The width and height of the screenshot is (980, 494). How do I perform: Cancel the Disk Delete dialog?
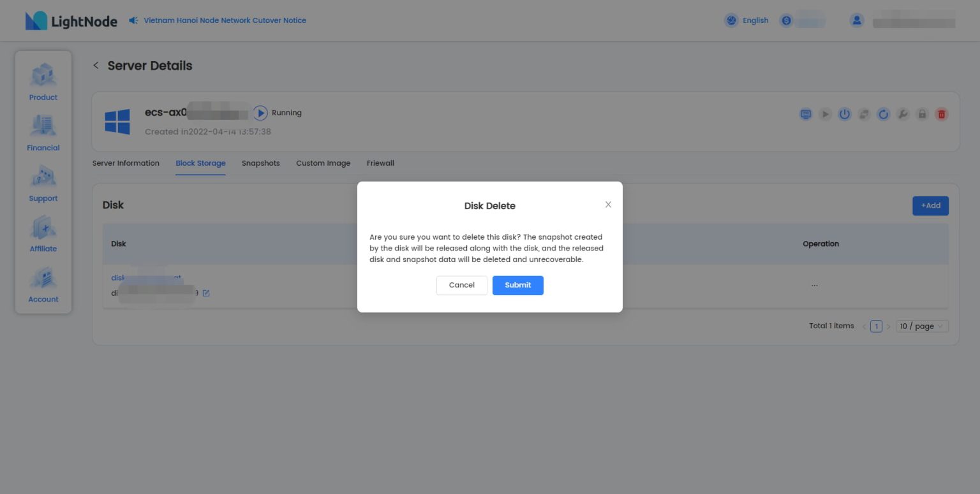pyautogui.click(x=461, y=285)
